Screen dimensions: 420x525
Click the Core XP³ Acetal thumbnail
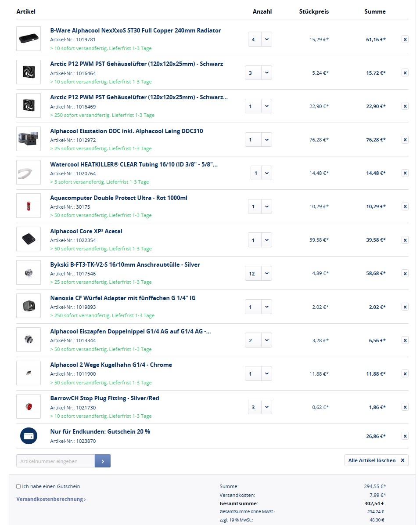coord(29,239)
